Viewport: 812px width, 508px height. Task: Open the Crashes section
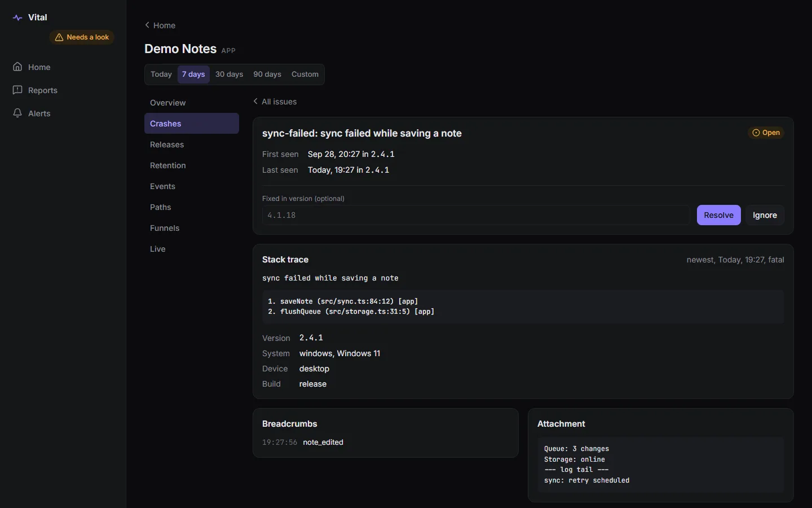tap(192, 124)
